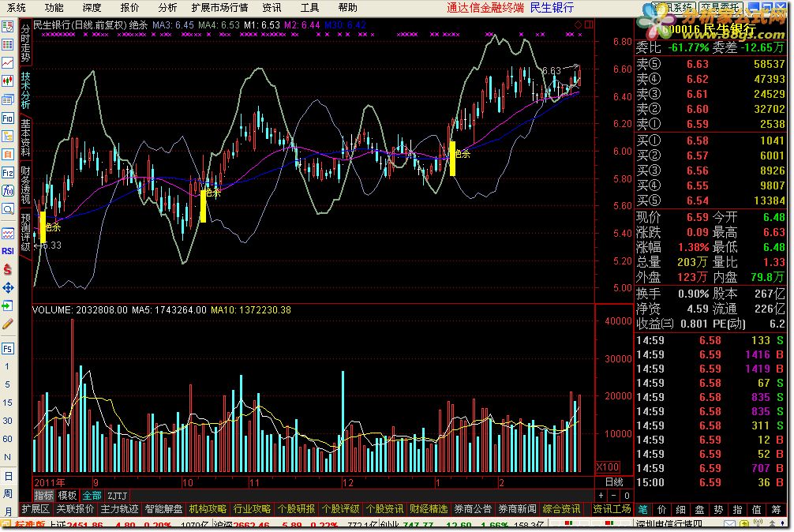Viewport: 794px width, 532px height.
Task: Select the N multi-day period option
Action: pyautogui.click(x=8, y=457)
